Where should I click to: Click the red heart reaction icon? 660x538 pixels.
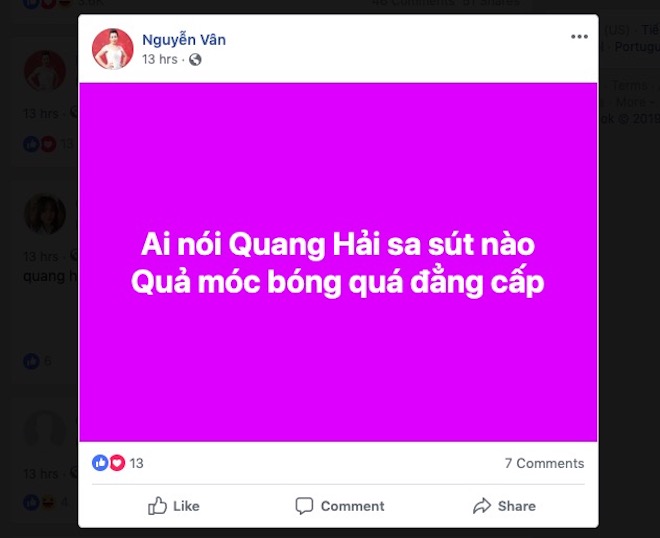pyautogui.click(x=117, y=463)
